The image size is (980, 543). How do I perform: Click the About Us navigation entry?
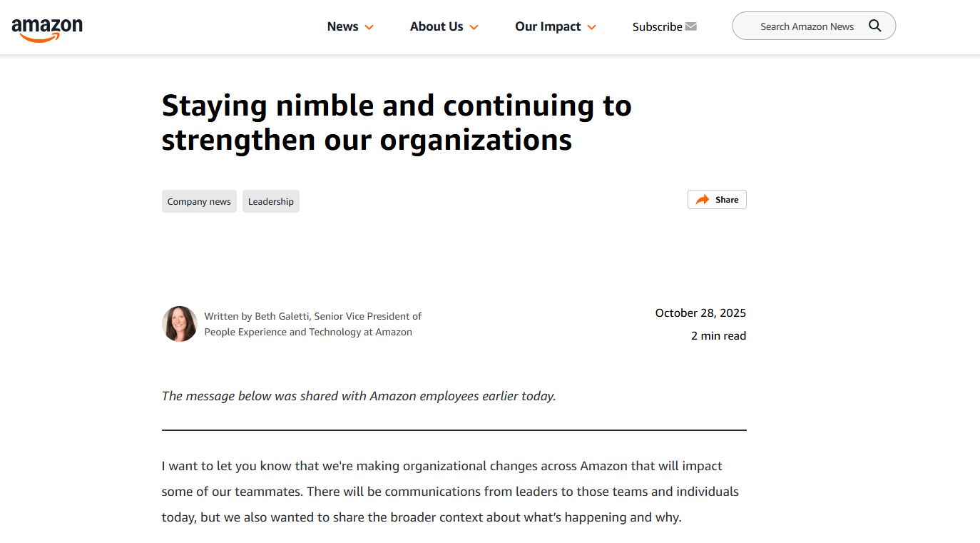pos(437,26)
